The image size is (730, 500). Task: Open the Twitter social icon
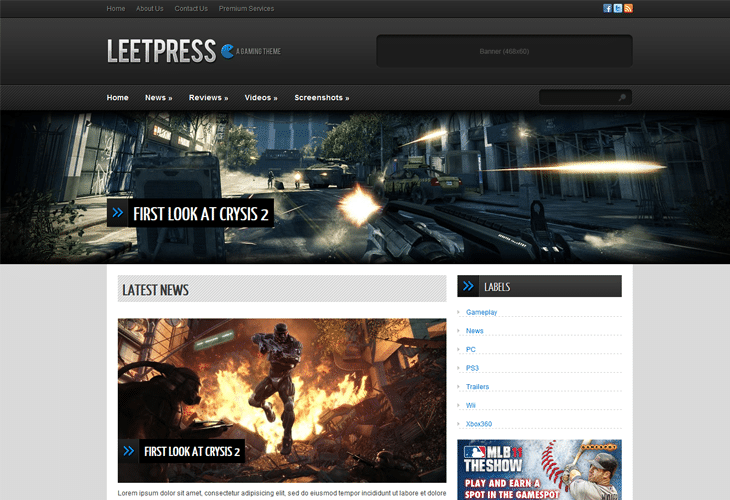coord(618,8)
